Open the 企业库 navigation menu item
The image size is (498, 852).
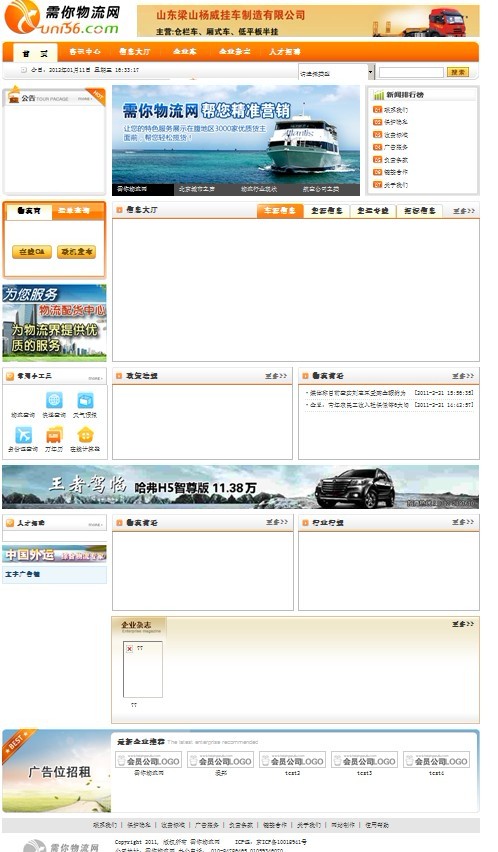(185, 52)
